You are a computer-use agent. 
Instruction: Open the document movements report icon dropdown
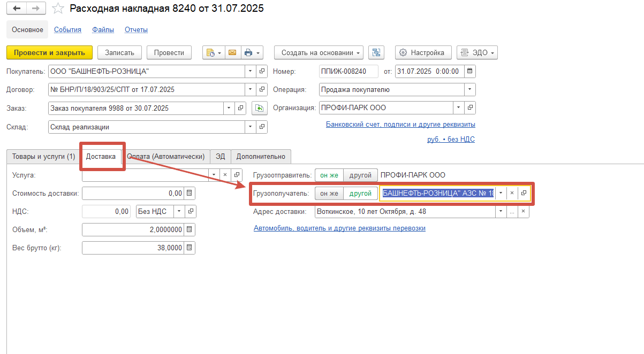tap(214, 52)
